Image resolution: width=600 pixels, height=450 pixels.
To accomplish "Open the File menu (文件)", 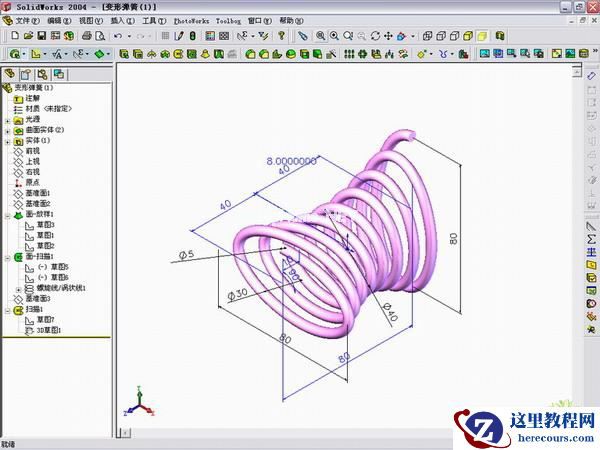I will pyautogui.click(x=27, y=21).
